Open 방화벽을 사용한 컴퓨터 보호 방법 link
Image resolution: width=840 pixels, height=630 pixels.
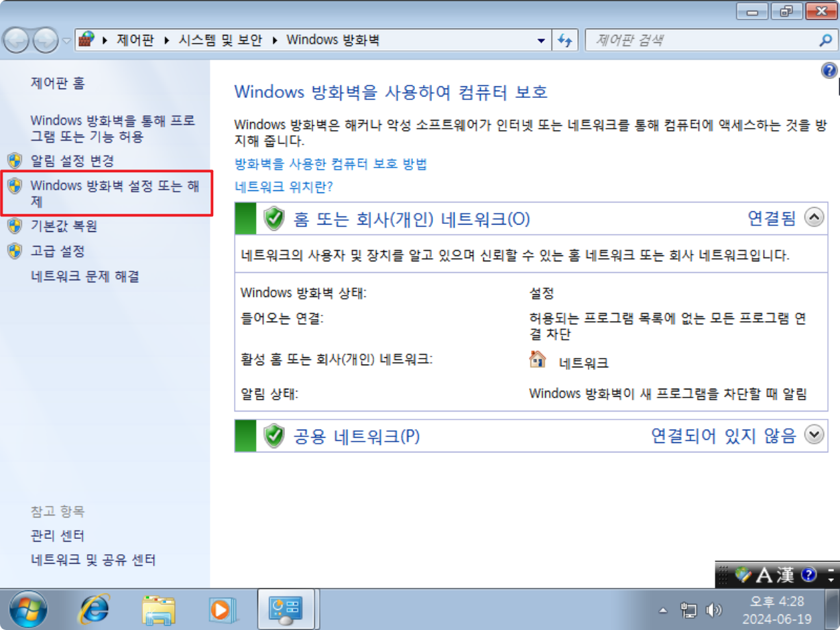[x=331, y=164]
